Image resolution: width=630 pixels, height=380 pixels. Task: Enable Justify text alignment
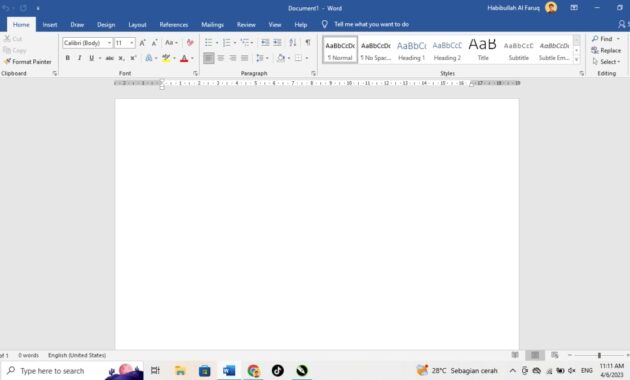(244, 58)
